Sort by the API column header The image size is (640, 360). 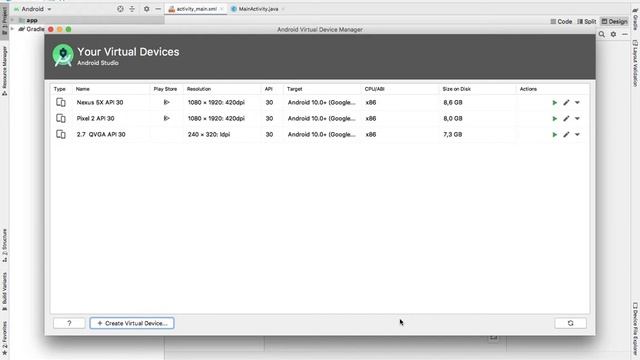tap(268, 89)
